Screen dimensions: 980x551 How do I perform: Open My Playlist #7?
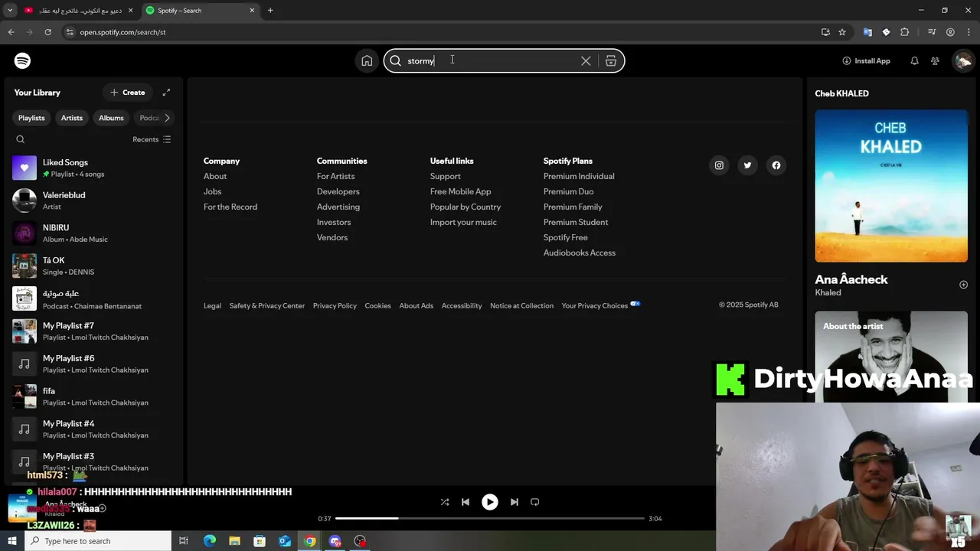tap(92, 331)
